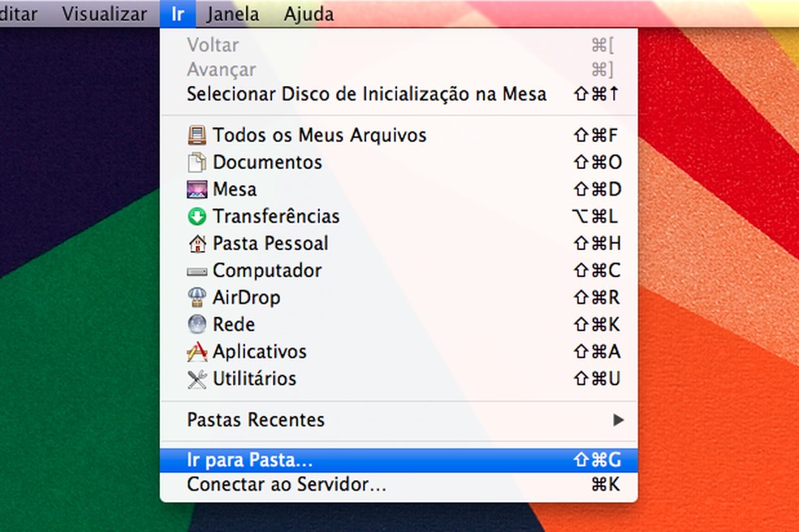Screen dimensions: 799x532
Task: Select the Computador label
Action: click(x=267, y=270)
